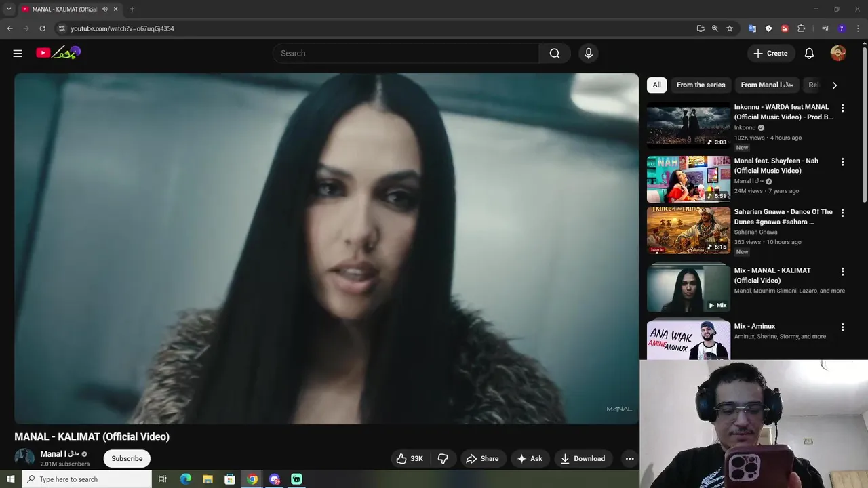Open the Chrome zoom magnifier icon
This screenshot has height=488, width=868.
[x=715, y=28]
